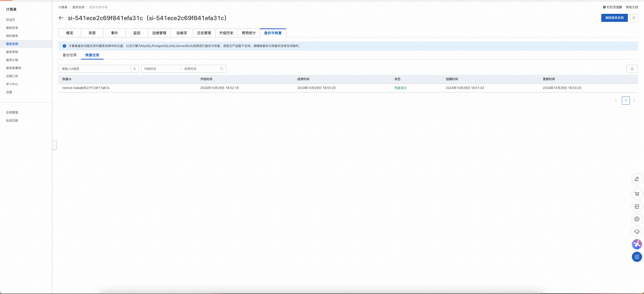Click the 删除服务实例 button
This screenshot has width=644, height=294.
[614, 18]
